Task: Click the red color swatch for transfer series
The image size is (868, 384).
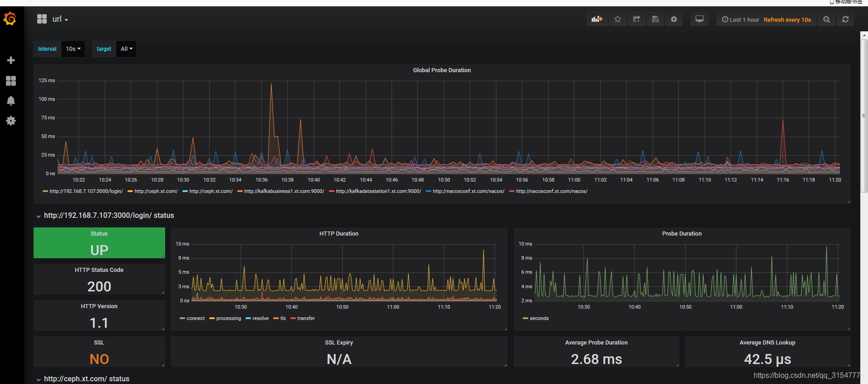Action: point(293,319)
